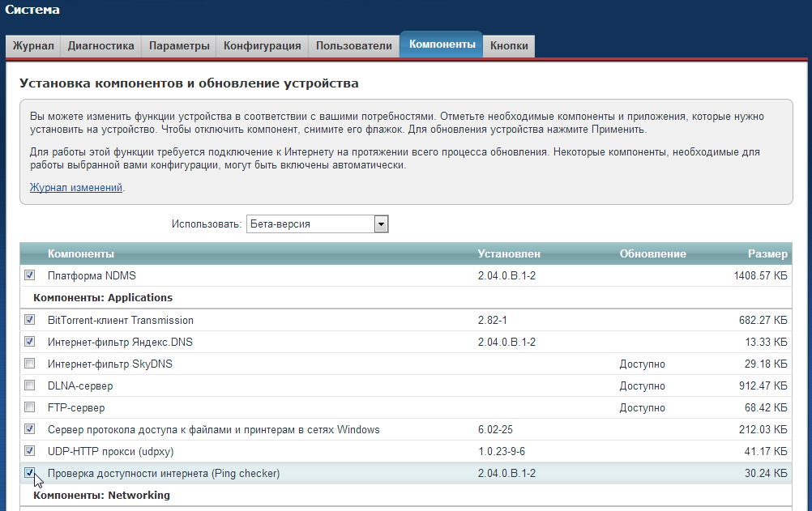Image resolution: width=812 pixels, height=511 pixels.
Task: Open the Пользователи tab
Action: coord(353,46)
